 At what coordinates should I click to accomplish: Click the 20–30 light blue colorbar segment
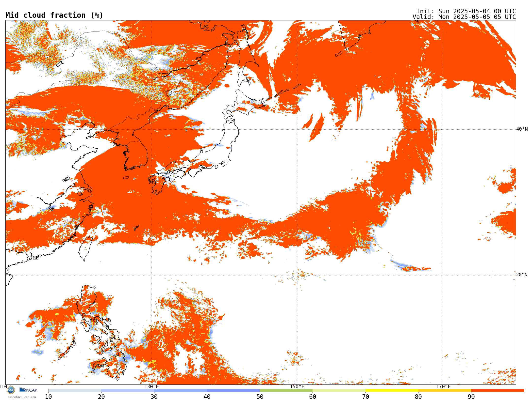(x=128, y=391)
